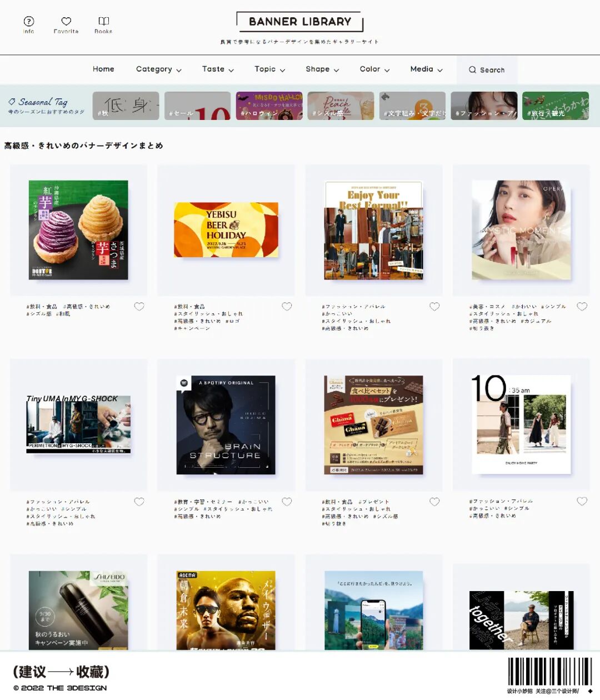Viewport: 600px width, 700px height.
Task: Open the Mystic Moment cosmetics banner
Action: coord(521,230)
